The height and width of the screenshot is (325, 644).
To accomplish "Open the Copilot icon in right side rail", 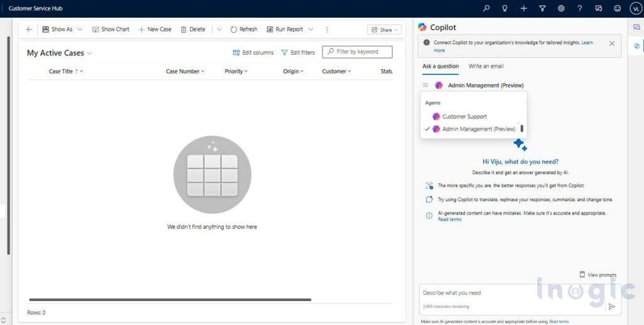I will (x=636, y=46).
